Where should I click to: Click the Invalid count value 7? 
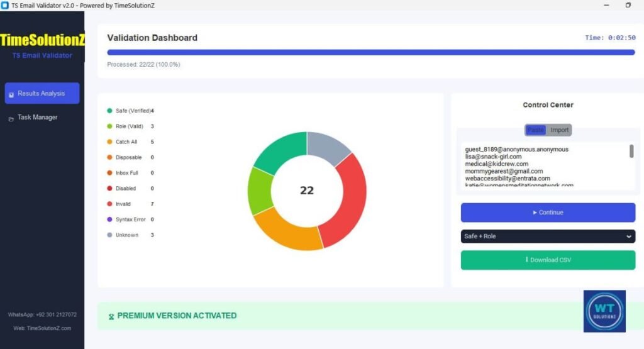click(152, 204)
